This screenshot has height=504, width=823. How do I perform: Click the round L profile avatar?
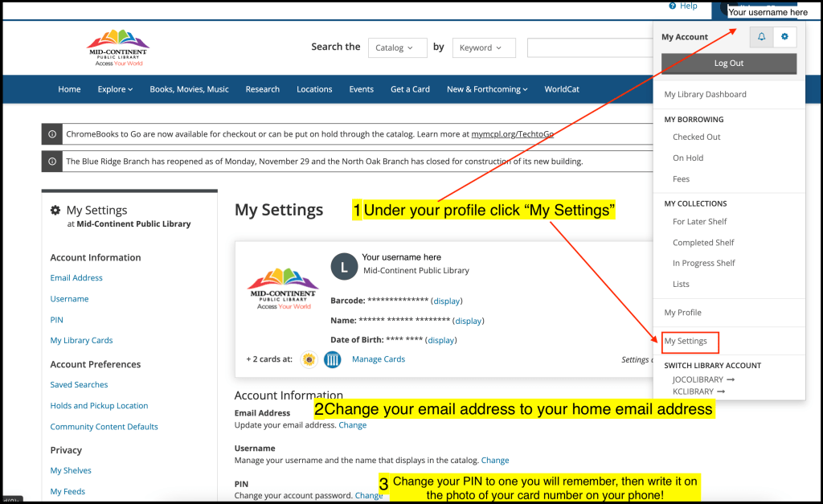(344, 267)
